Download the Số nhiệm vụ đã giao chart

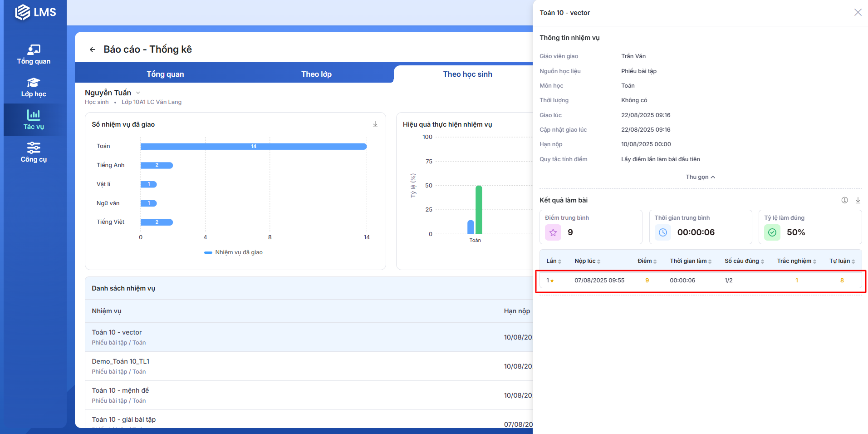pos(375,124)
